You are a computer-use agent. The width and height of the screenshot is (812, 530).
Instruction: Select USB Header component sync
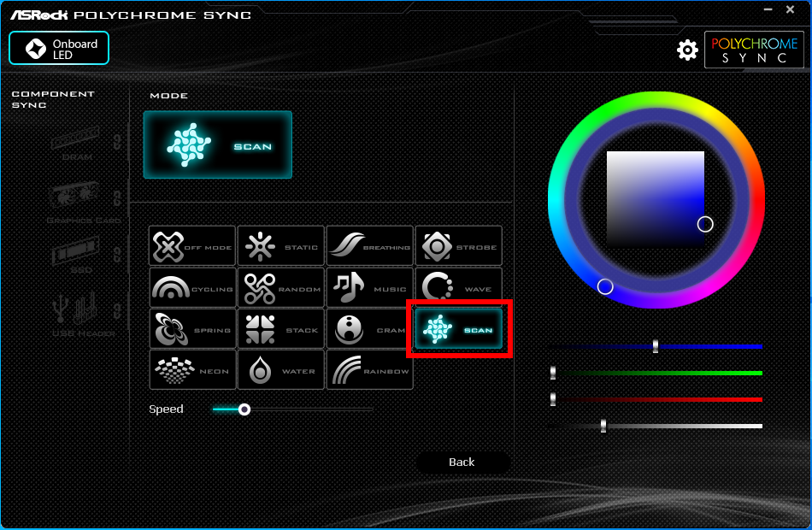point(82,314)
